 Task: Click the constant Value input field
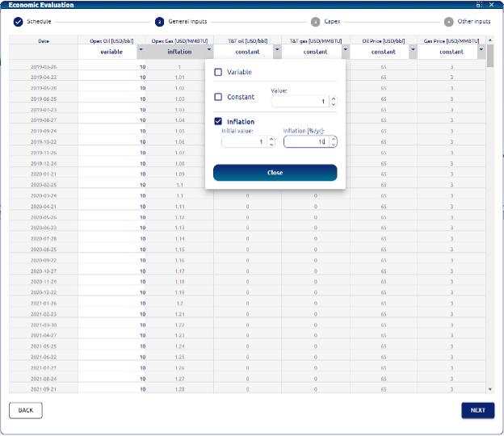(300, 102)
